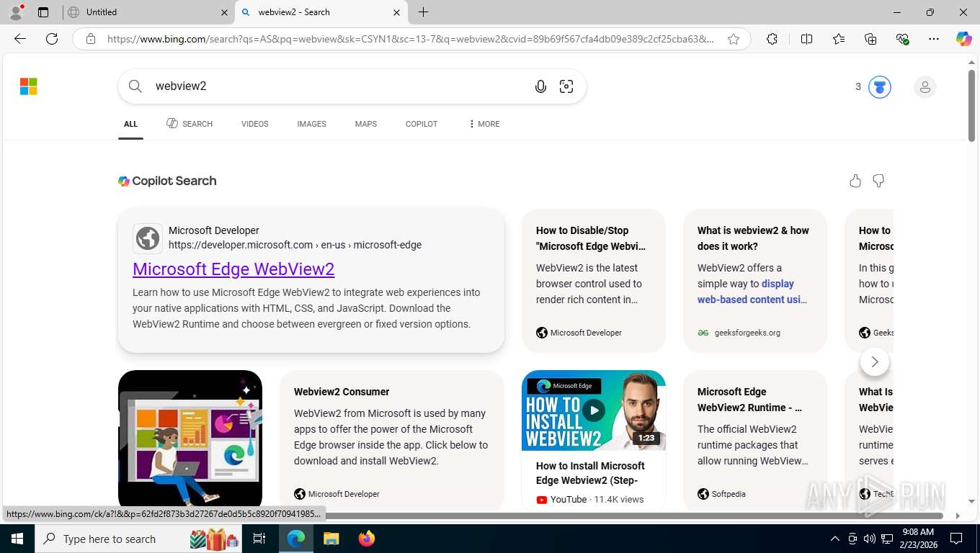980x553 pixels.
Task: Open File Explorer from the taskbar
Action: [x=331, y=539]
